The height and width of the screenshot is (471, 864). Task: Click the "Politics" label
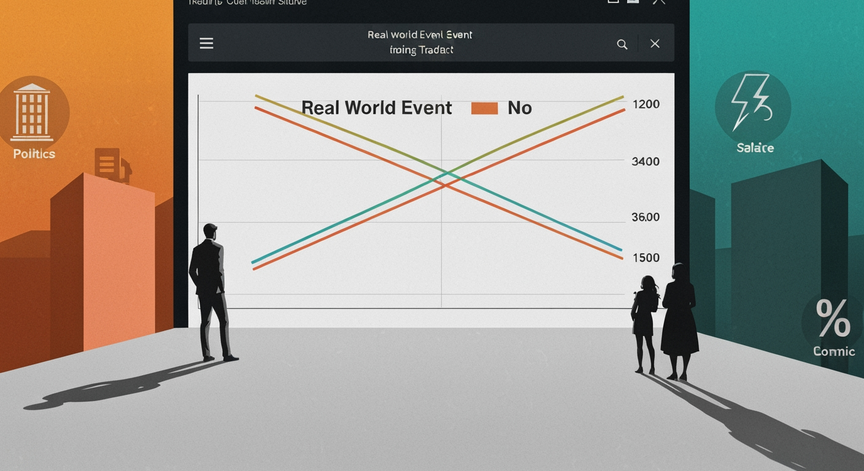pos(34,154)
